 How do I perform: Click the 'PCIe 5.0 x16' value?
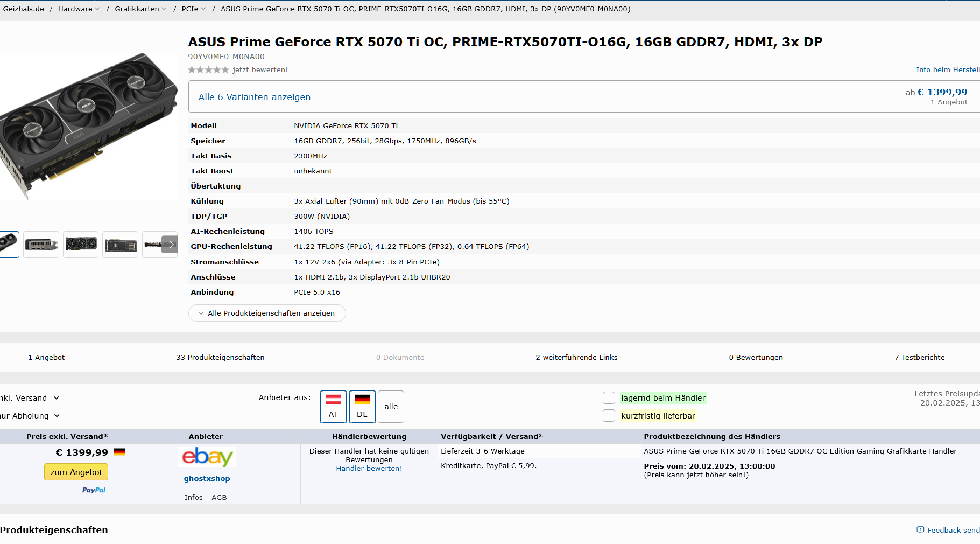[x=317, y=292]
